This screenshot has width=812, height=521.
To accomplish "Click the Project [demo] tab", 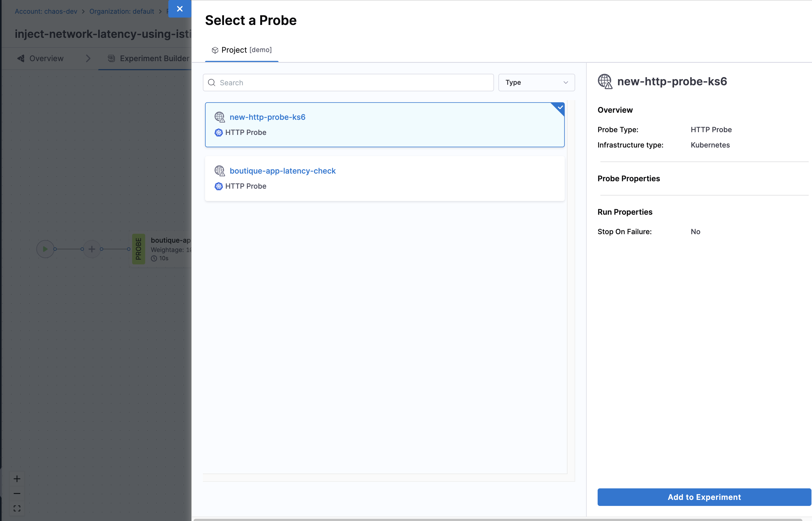I will [x=242, y=50].
